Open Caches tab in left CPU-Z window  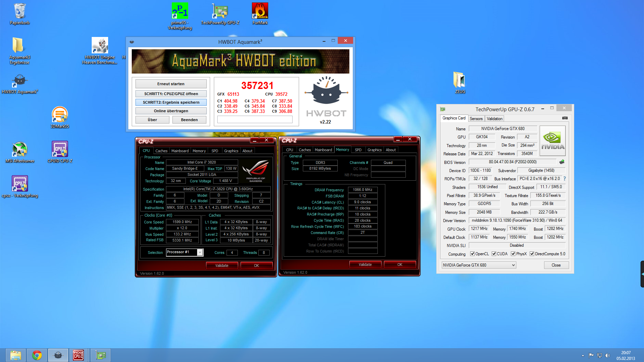[x=161, y=151]
